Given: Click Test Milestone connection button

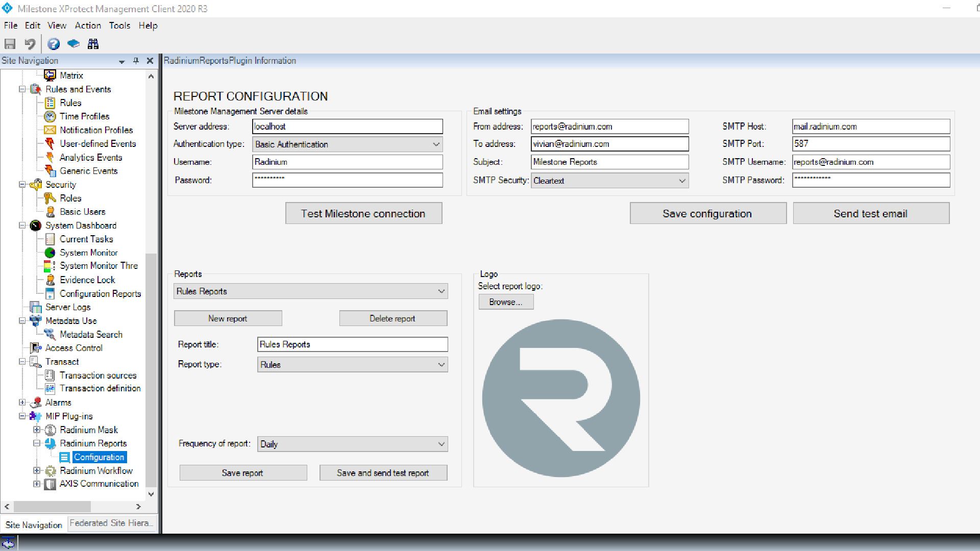Looking at the screenshot, I should point(363,213).
